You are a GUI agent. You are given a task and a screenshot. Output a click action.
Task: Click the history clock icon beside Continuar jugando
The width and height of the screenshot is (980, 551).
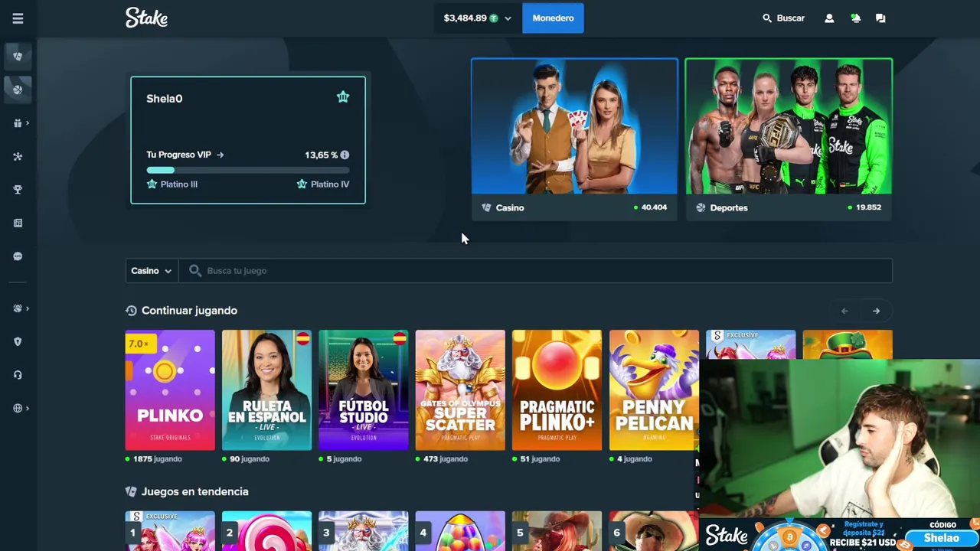[x=131, y=311]
